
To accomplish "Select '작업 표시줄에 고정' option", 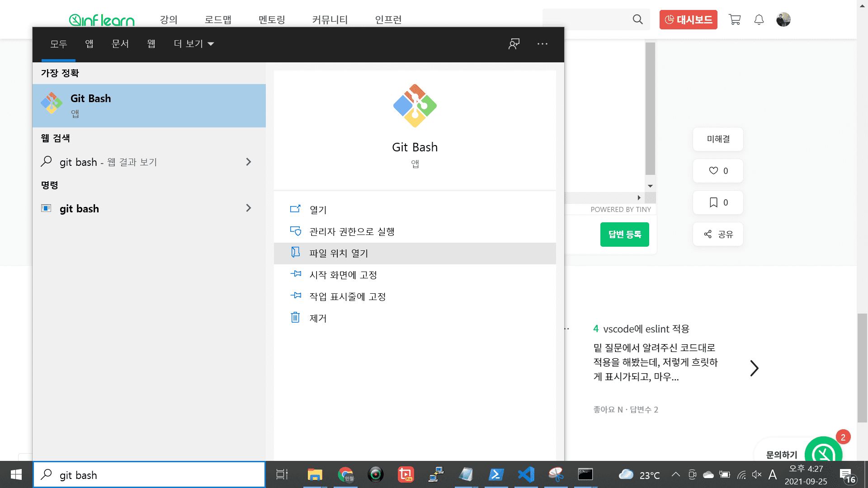I will coord(415,296).
